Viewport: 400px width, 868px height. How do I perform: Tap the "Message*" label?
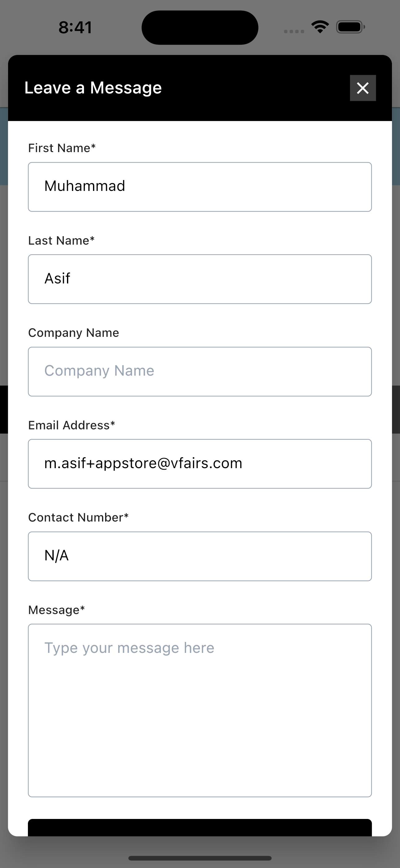56,610
